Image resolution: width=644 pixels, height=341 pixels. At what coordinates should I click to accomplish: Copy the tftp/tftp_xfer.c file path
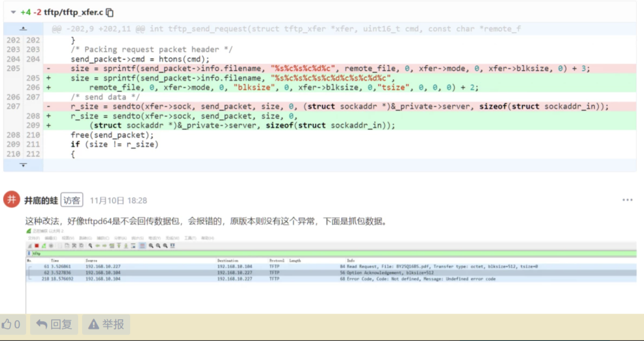110,13
